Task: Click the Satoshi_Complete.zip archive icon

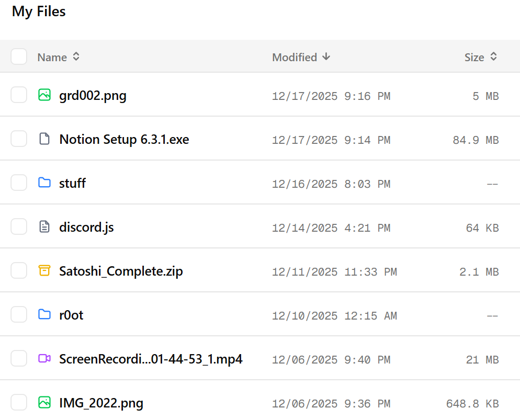Action: tap(44, 271)
